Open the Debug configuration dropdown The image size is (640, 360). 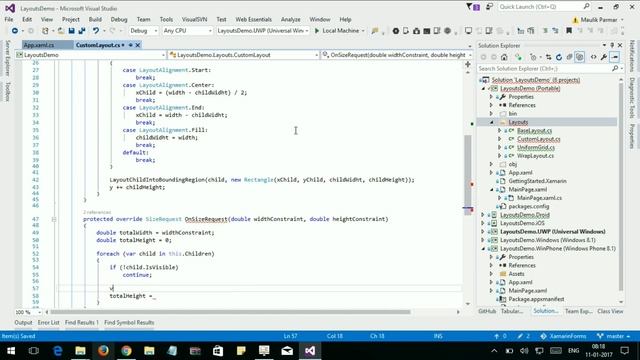[143, 31]
